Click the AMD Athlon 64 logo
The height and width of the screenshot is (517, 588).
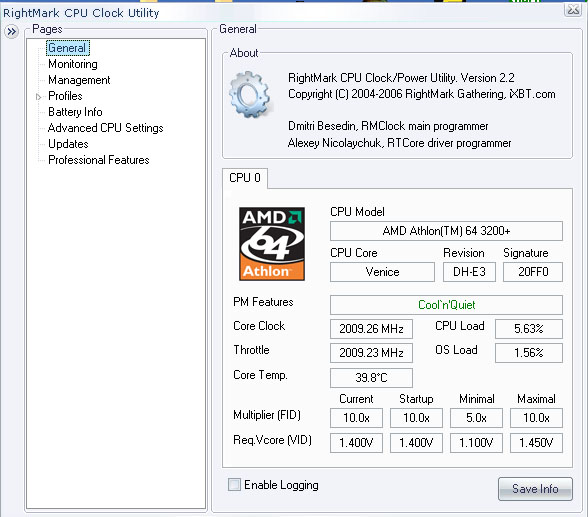click(x=272, y=244)
